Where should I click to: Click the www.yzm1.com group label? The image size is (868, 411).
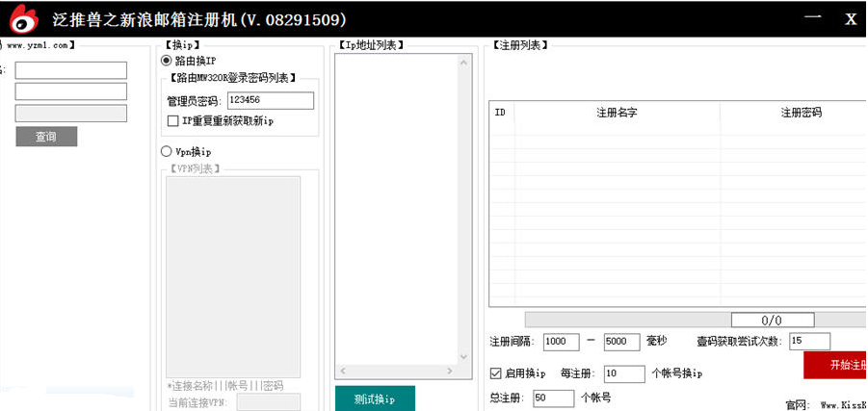click(x=37, y=45)
